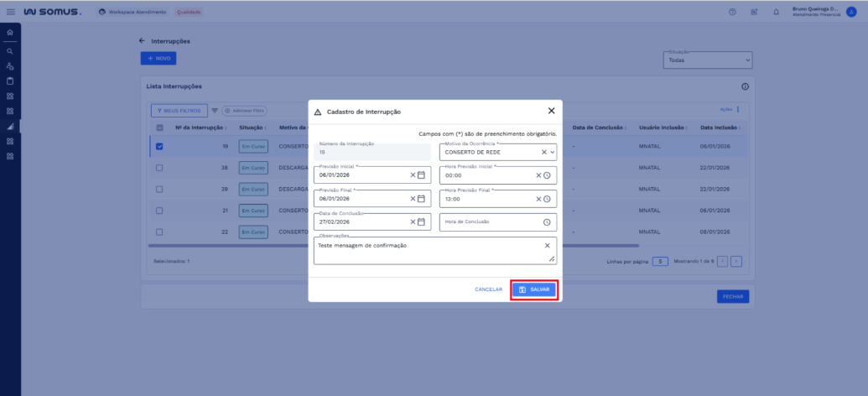Expand the Motivo da Ocorrência dropdown
The image size is (868, 396).
point(553,152)
